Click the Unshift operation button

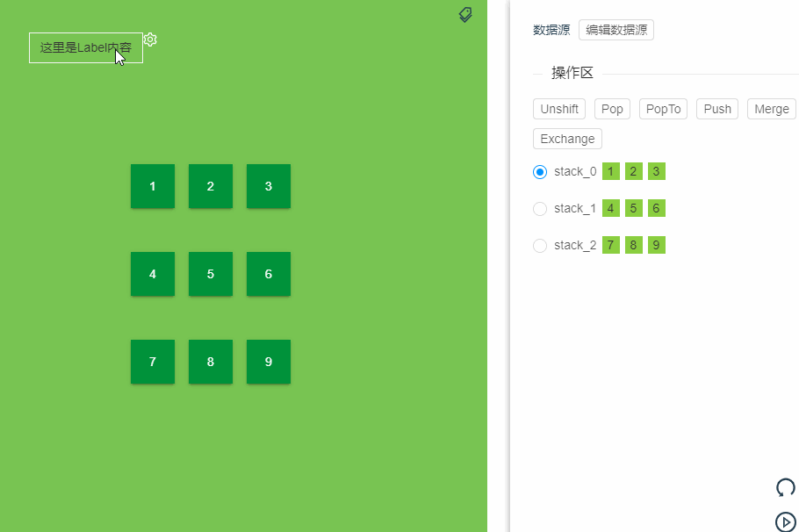click(x=559, y=109)
